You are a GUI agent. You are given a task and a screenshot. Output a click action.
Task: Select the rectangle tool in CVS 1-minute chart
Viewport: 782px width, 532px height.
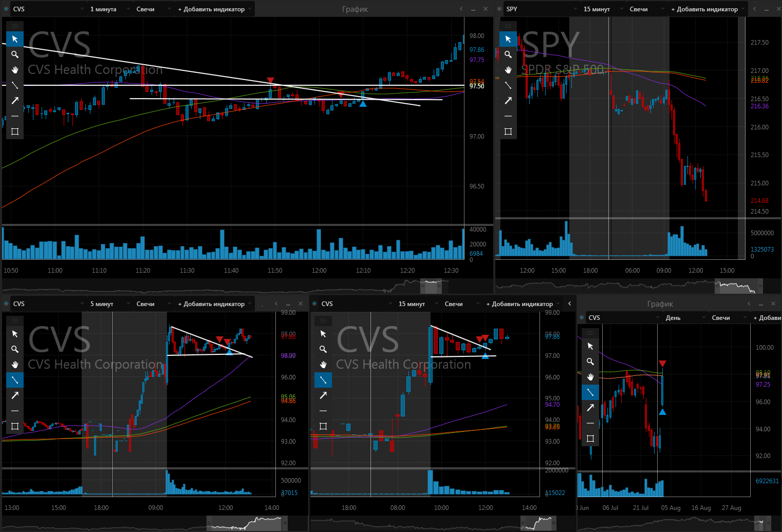tap(15, 131)
